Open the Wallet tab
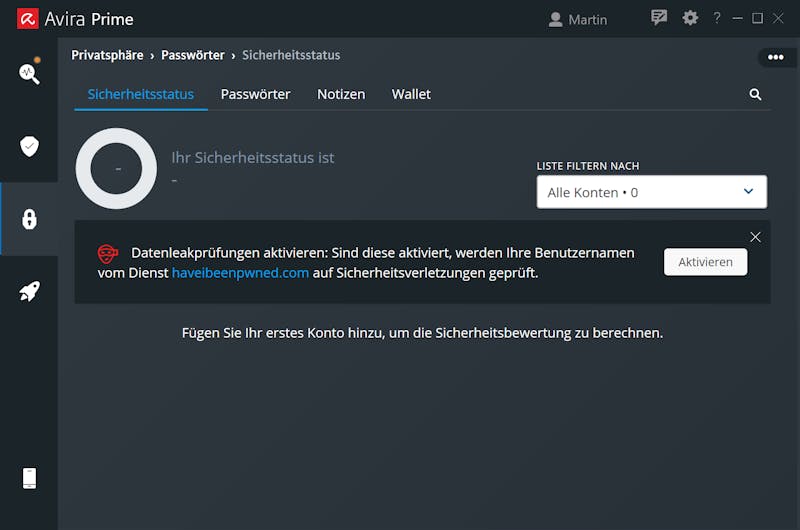800x530 pixels. coord(411,94)
